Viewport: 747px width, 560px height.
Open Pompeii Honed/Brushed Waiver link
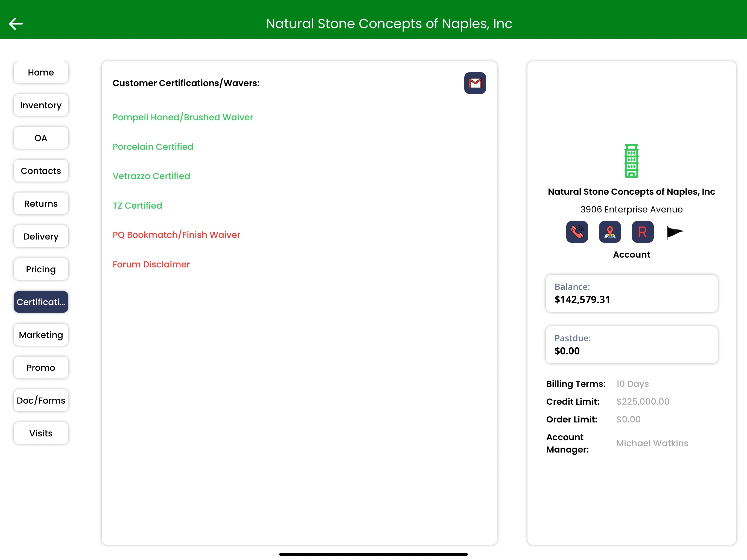183,117
